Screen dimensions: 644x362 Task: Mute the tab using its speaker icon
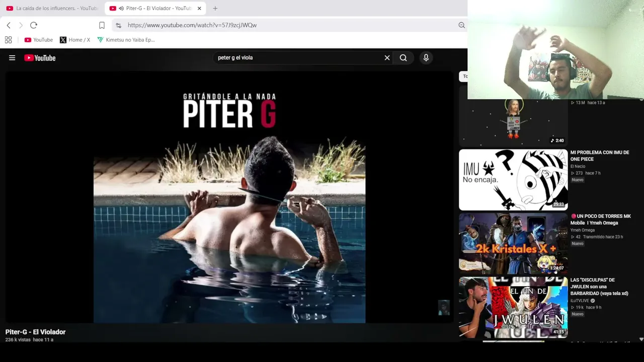(x=121, y=9)
